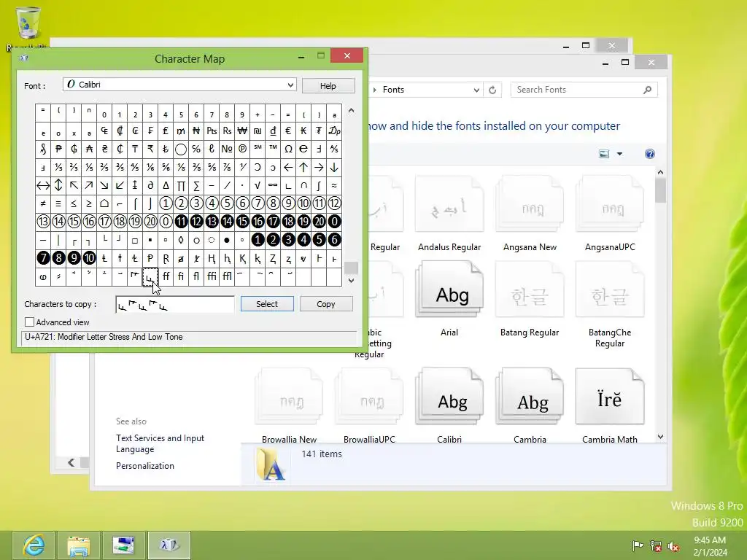Click the Help button in Character Map
Viewport: 747px width, 560px height.
[x=328, y=86]
